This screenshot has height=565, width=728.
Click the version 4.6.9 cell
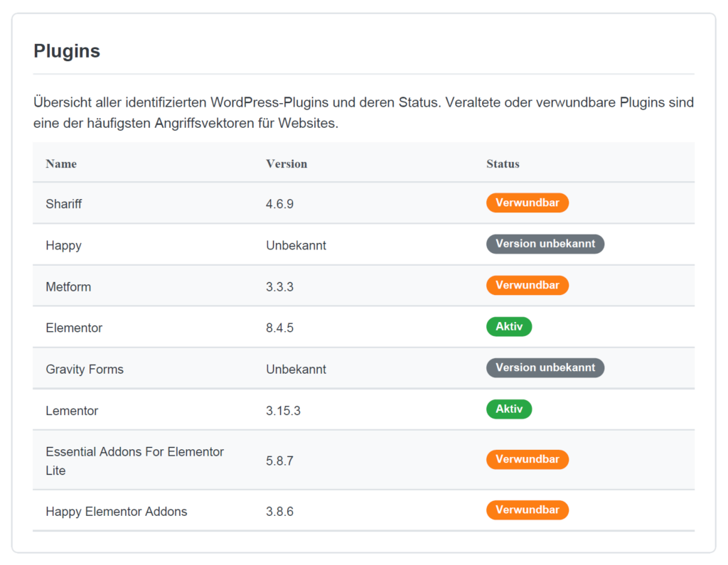pyautogui.click(x=279, y=204)
